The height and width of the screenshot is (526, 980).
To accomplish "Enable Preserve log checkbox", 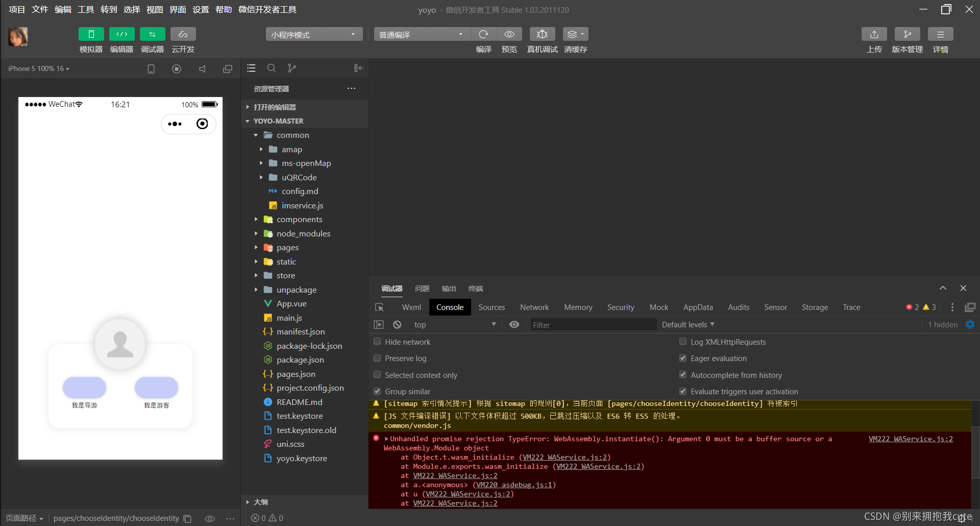I will 377,358.
